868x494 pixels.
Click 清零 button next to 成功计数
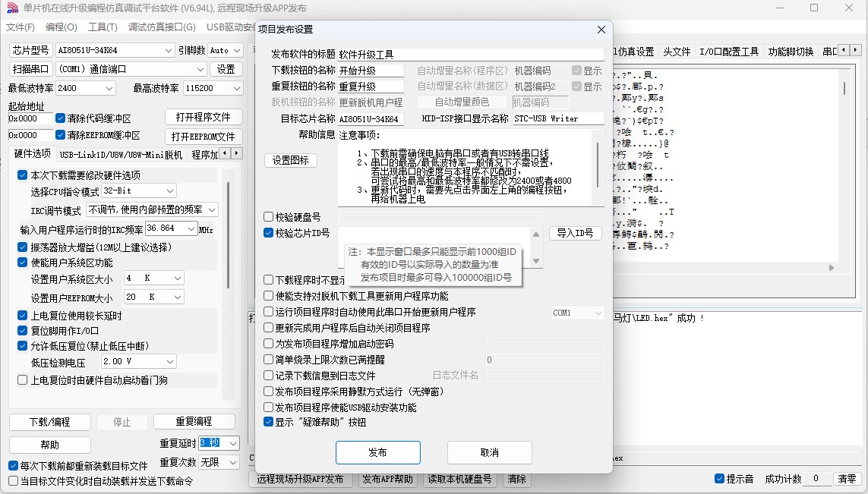[847, 479]
